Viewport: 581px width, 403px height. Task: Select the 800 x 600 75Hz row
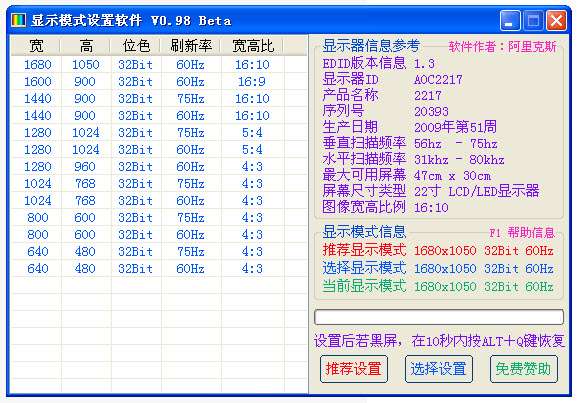tap(159, 218)
